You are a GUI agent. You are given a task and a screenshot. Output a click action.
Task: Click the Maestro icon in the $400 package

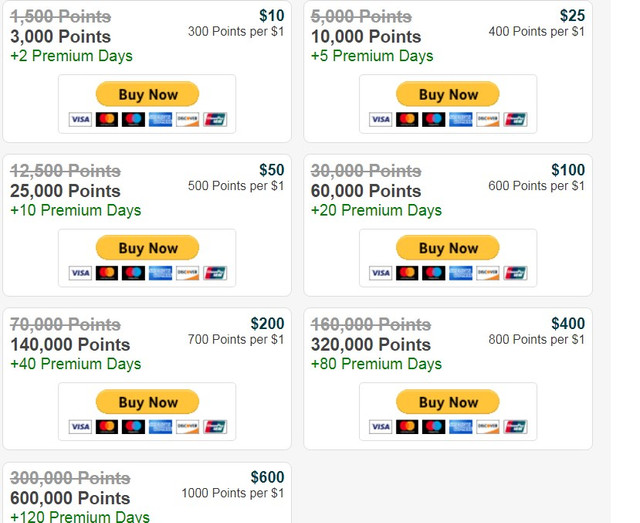pyautogui.click(x=434, y=427)
